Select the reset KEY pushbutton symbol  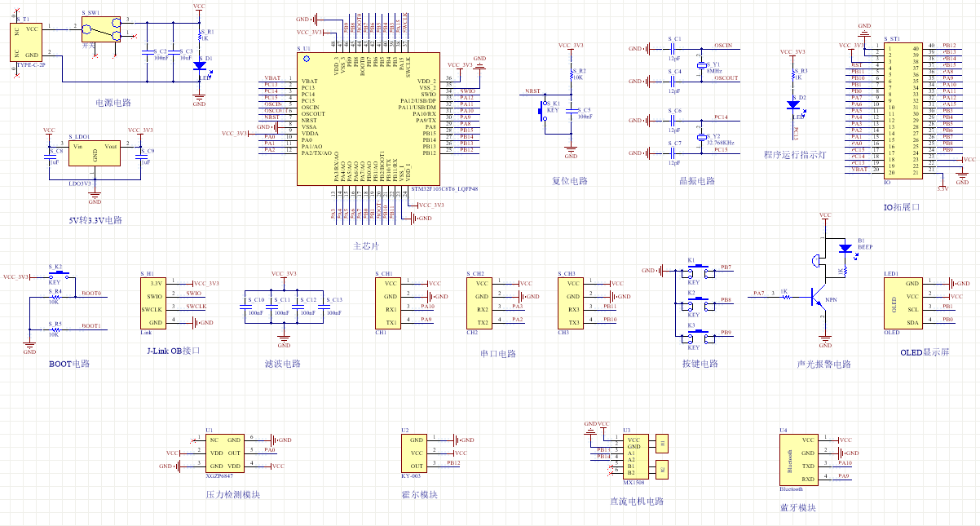tap(544, 110)
